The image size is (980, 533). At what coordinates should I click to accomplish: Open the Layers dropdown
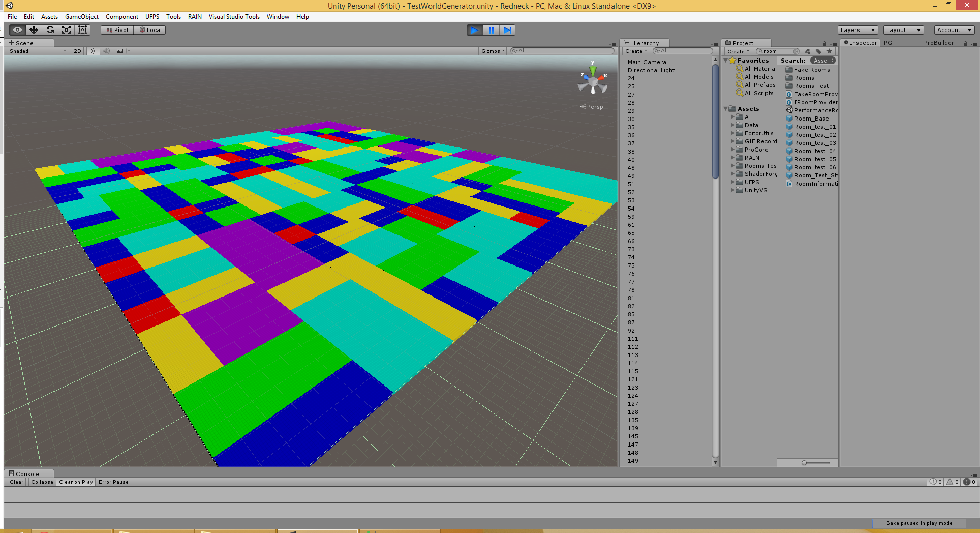click(858, 30)
